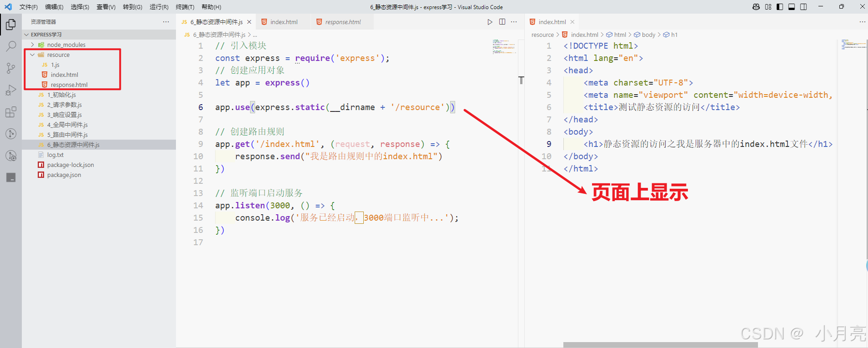Open log.txt file
The width and height of the screenshot is (868, 348).
pyautogui.click(x=99, y=155)
